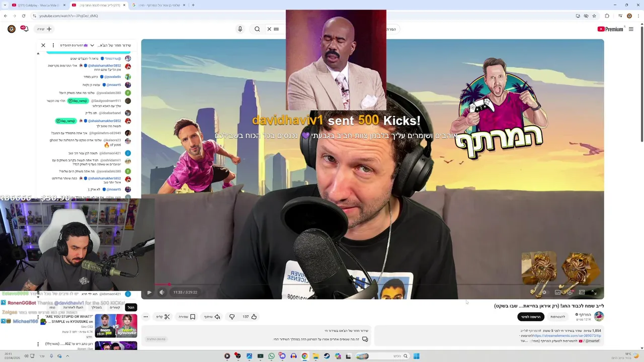Open a new browser tab
This screenshot has width=644, height=362.
click(193, 5)
